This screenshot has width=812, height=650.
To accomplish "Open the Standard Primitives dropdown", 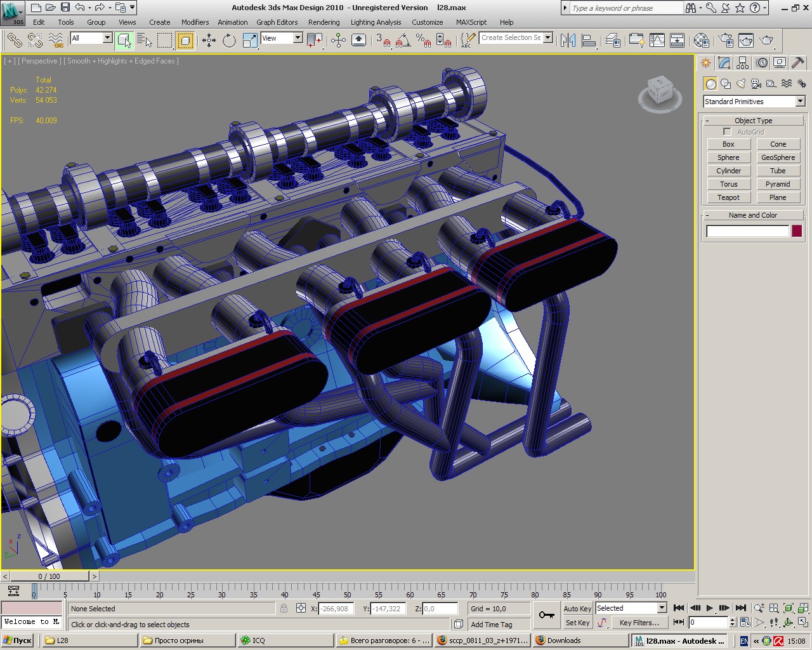I will coord(754,102).
